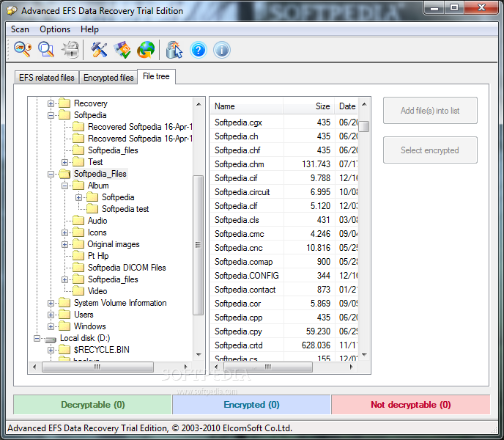Click the context help cursor icon
The image size is (504, 440).
174,50
